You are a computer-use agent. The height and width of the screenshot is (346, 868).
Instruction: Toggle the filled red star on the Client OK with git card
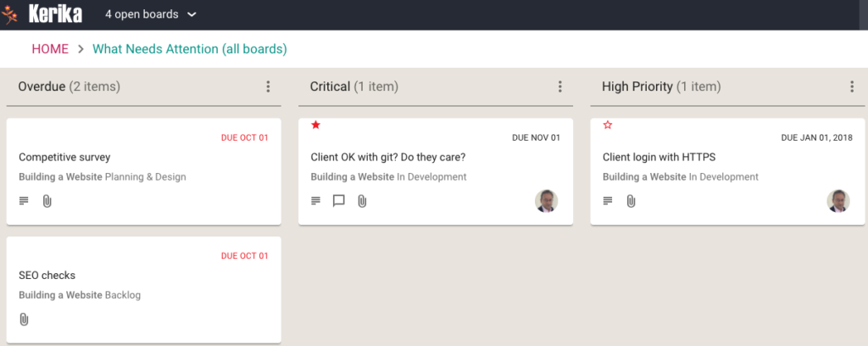click(x=315, y=126)
